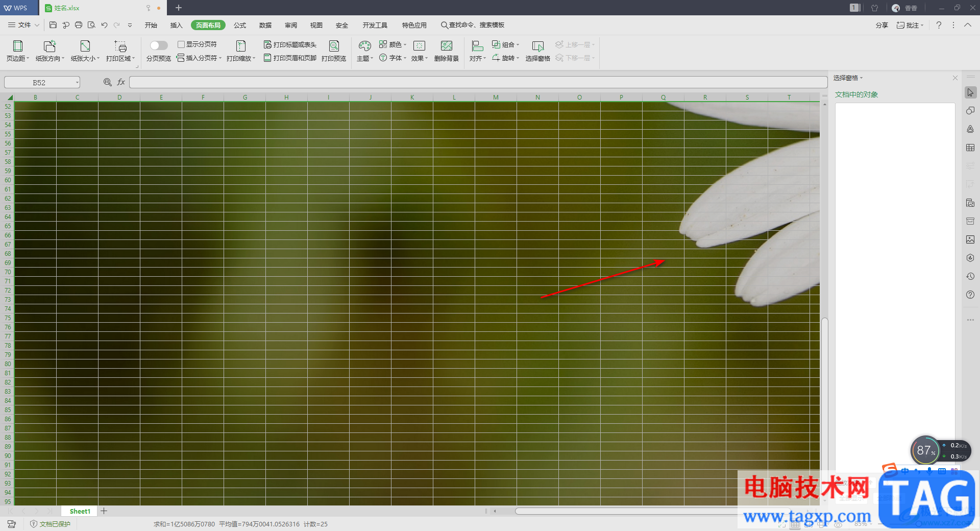The height and width of the screenshot is (531, 980).
Task: Click the table grid icon in right sidebar
Action: click(970, 148)
